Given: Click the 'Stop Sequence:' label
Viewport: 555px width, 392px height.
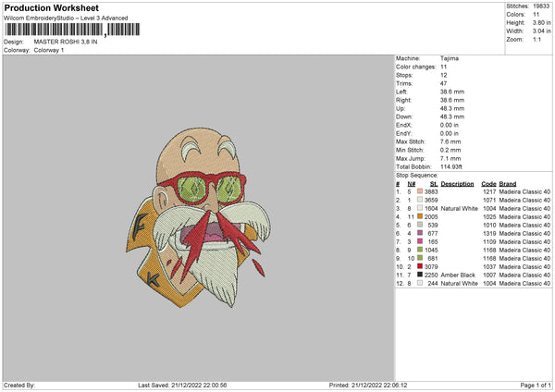Looking at the screenshot, I should pos(417,176).
